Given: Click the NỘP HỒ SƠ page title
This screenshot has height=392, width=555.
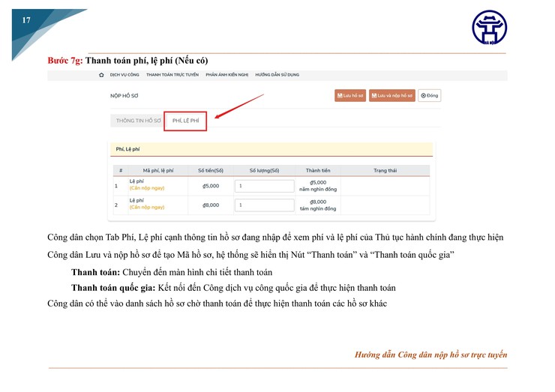Looking at the screenshot, I should point(124,96).
